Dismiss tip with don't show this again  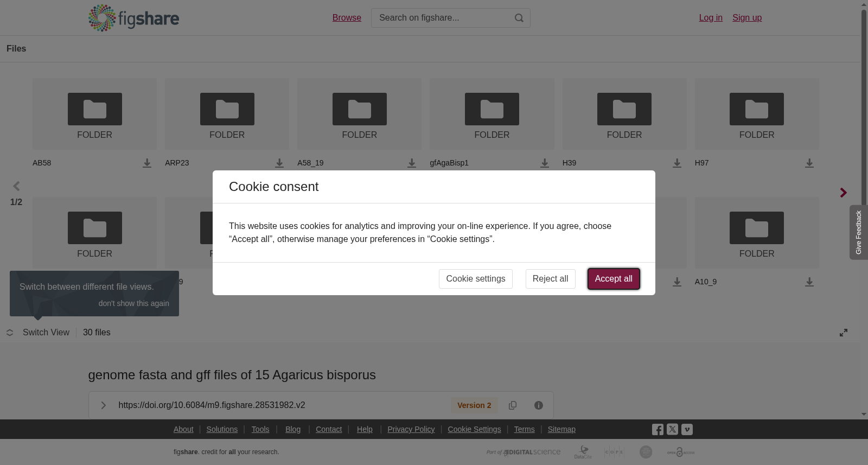(x=134, y=303)
